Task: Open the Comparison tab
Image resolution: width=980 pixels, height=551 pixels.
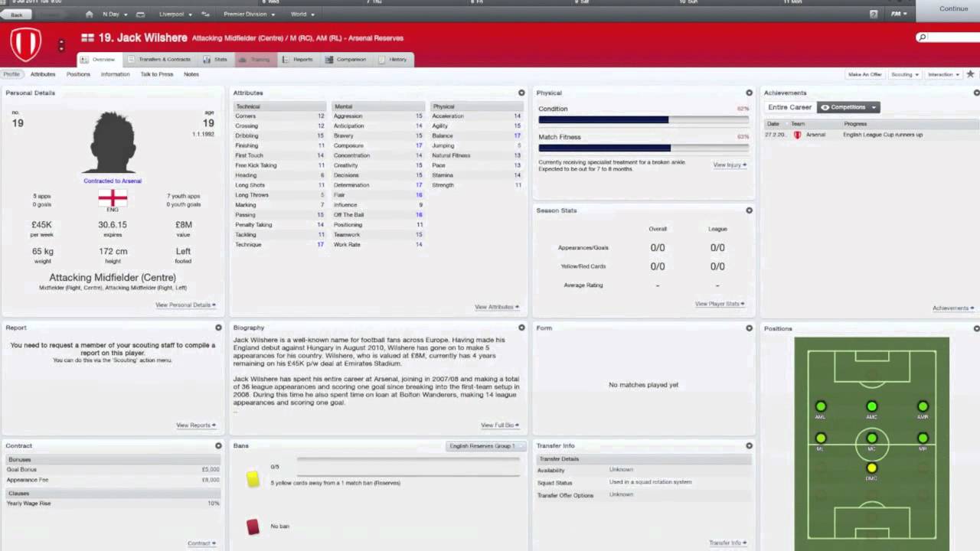Action: (x=346, y=59)
